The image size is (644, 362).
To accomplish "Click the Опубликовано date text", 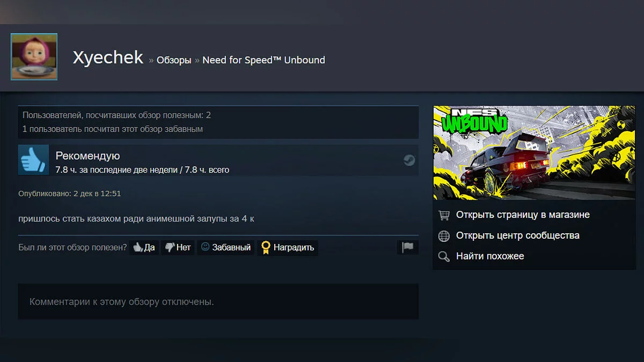I will click(x=70, y=194).
